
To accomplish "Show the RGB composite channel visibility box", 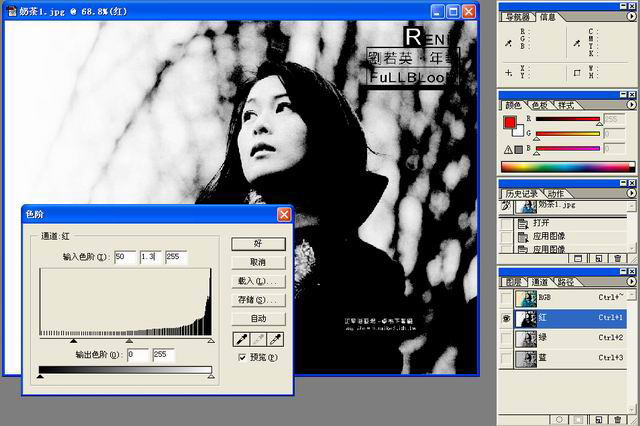I will [507, 298].
